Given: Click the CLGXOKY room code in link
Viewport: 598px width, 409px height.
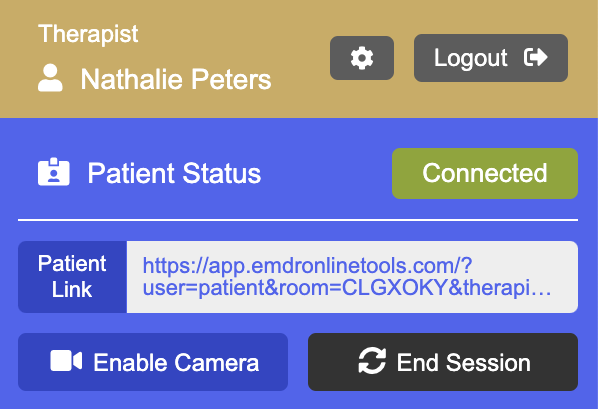Looking at the screenshot, I should tap(394, 288).
